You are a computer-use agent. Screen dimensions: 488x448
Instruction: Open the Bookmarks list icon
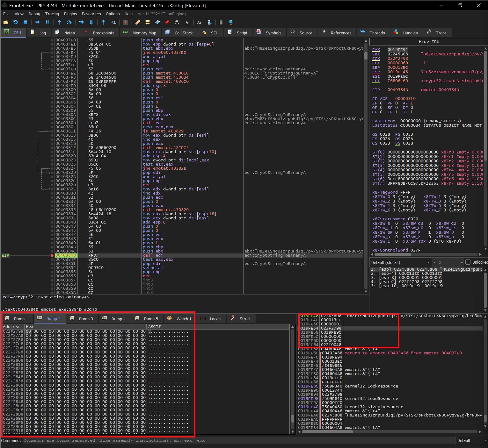pos(167,22)
